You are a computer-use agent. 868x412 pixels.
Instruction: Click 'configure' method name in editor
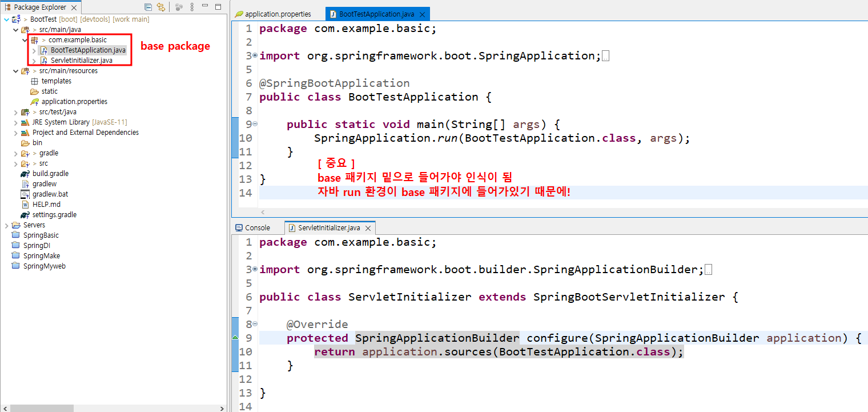click(557, 338)
